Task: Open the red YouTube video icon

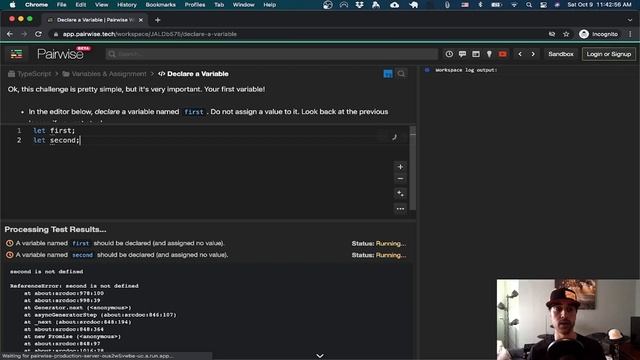Action: tap(502, 54)
